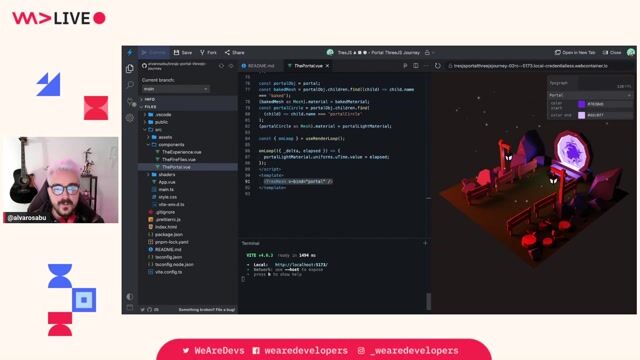Click the second repository action icon

click(231, 66)
